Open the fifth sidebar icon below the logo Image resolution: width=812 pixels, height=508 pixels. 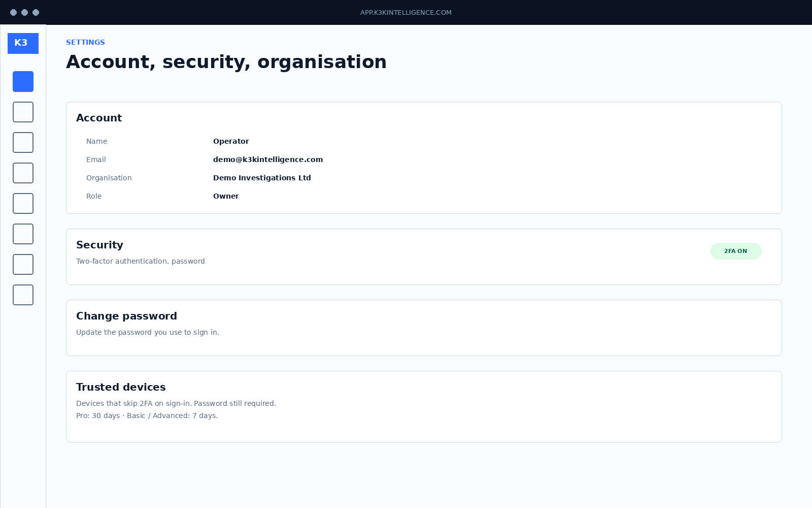[x=23, y=203]
